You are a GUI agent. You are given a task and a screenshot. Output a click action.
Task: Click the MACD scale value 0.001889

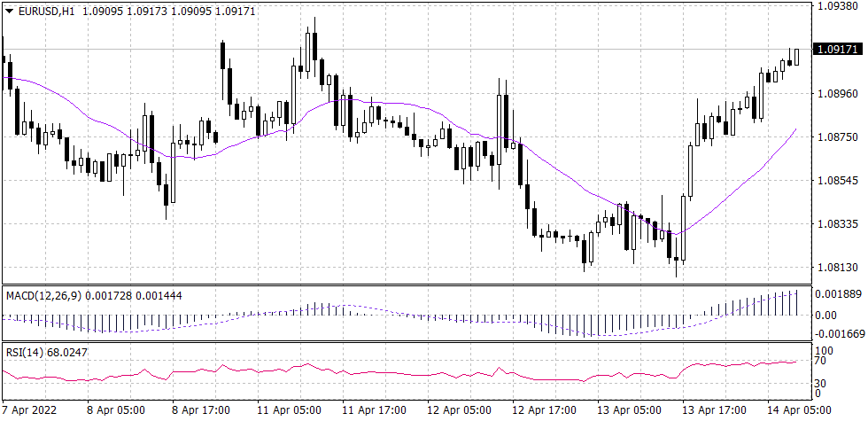[x=838, y=293]
